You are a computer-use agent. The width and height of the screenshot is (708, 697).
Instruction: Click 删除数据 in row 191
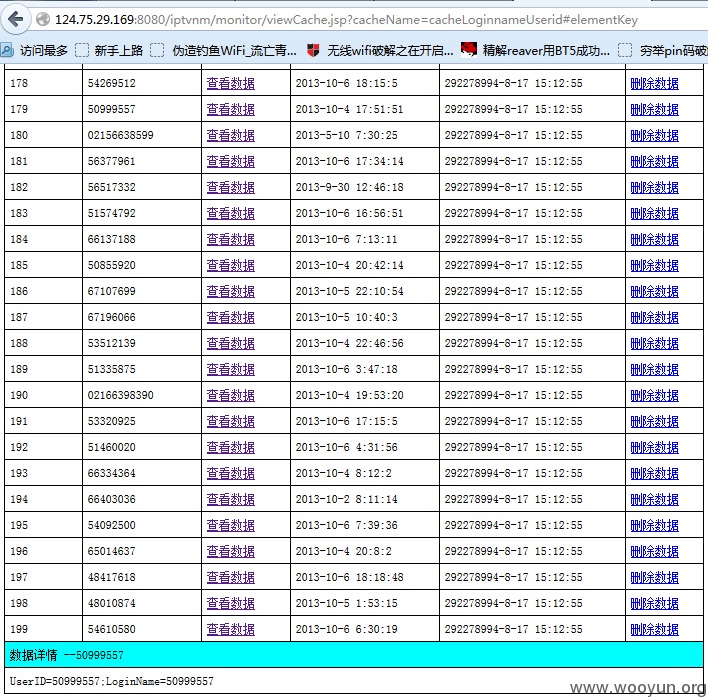pos(654,421)
